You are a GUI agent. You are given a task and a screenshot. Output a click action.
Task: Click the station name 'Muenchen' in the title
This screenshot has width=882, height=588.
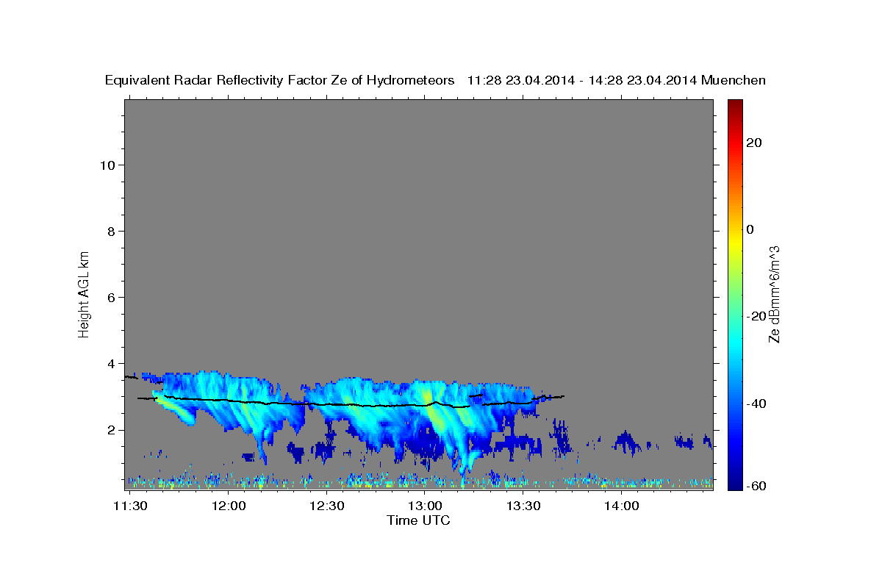coord(734,81)
